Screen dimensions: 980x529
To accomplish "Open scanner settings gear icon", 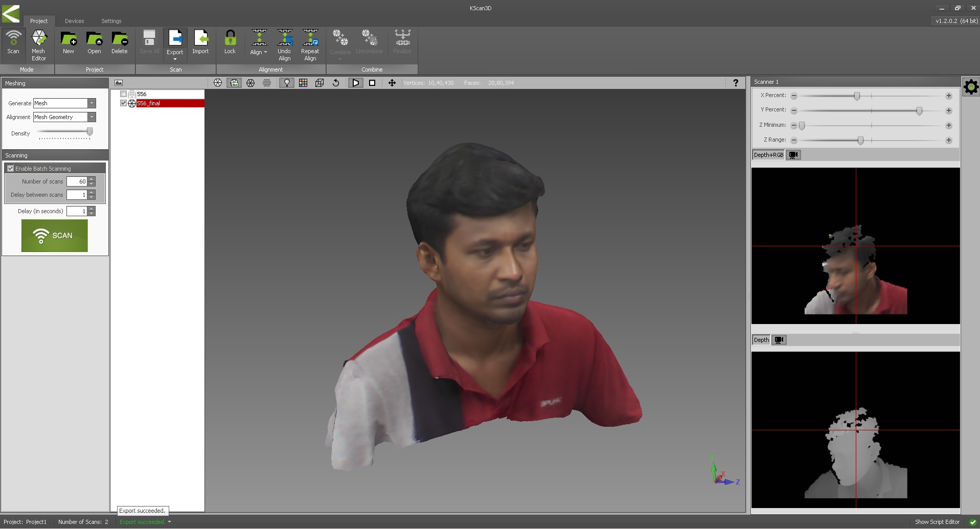I will pyautogui.click(x=970, y=87).
